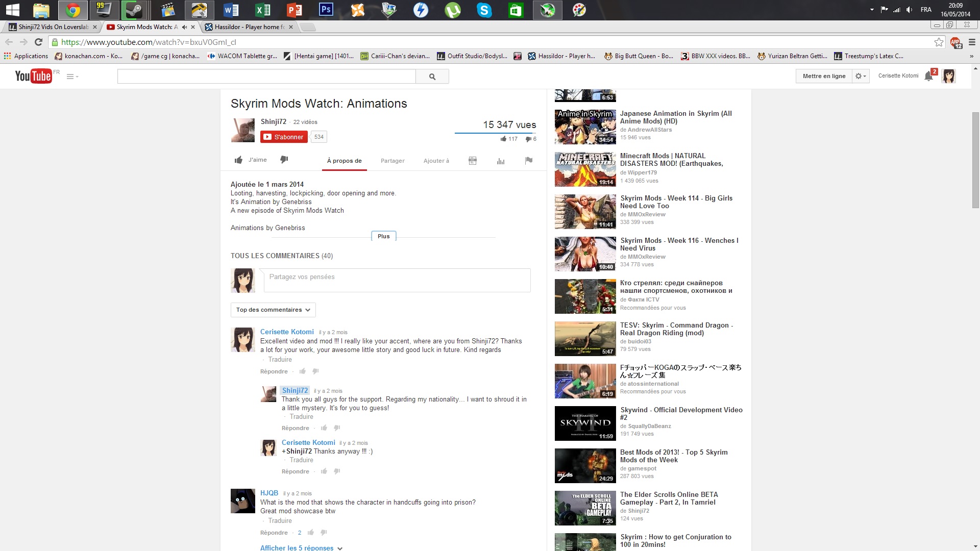Bookmark this page with the star icon
Viewport: 980px width, 551px height.
[x=939, y=42]
